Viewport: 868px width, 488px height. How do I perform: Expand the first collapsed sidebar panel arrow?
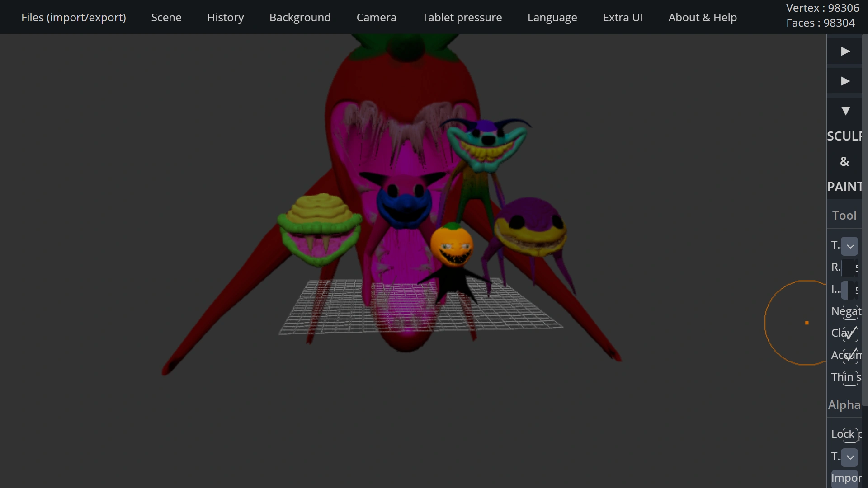844,51
